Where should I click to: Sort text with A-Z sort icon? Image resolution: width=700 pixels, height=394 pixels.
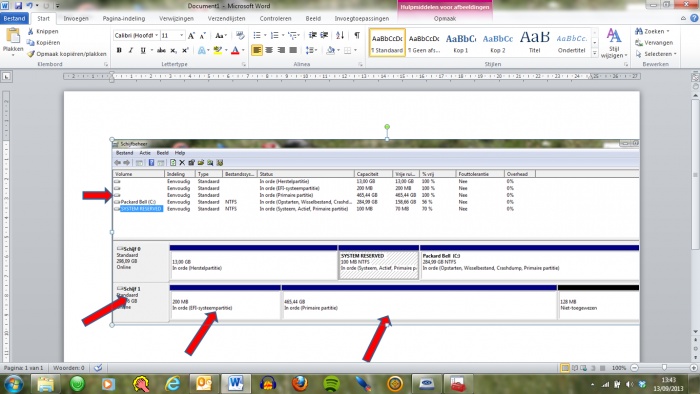[x=340, y=35]
